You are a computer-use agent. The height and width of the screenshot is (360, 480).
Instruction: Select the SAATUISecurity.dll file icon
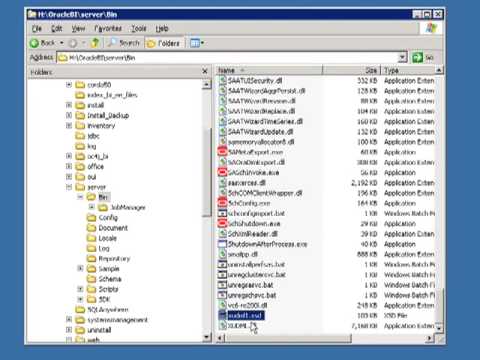pos(222,81)
